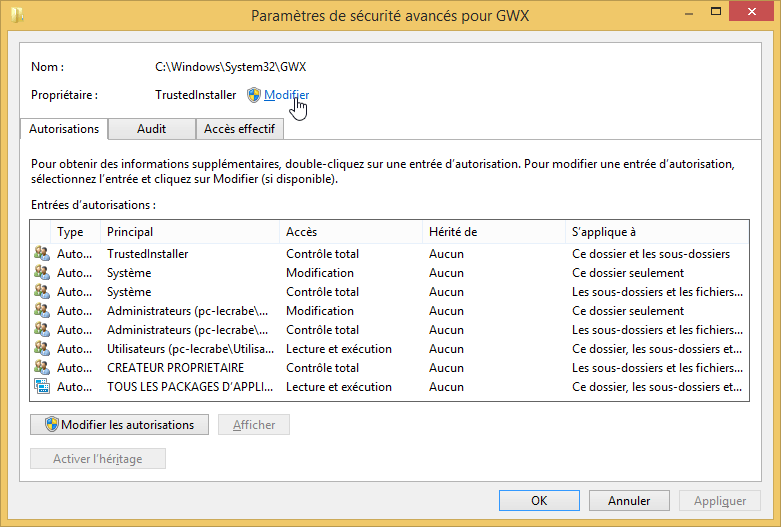Click Aucun in the TrustedInstaller row
781x527 pixels.
pyautogui.click(x=446, y=254)
